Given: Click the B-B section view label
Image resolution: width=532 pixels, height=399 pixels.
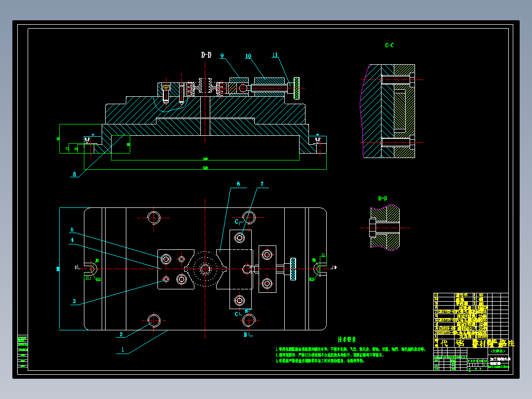Looking at the screenshot, I should [382, 199].
